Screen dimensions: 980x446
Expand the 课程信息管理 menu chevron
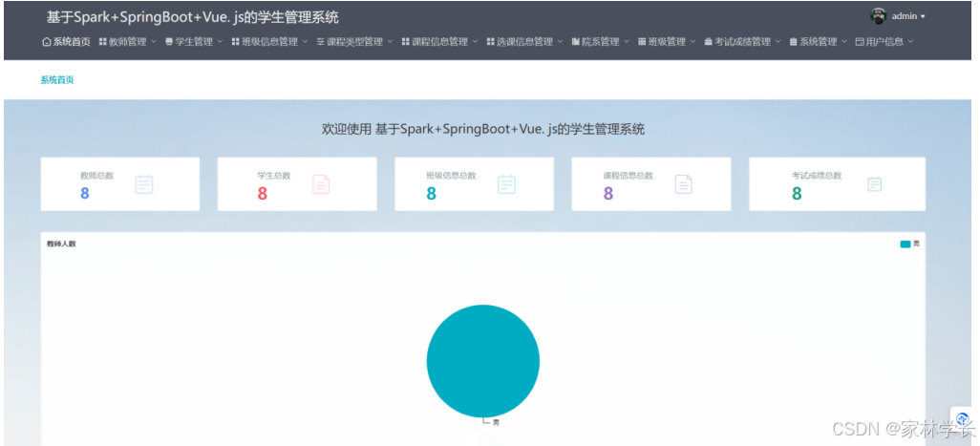click(475, 42)
